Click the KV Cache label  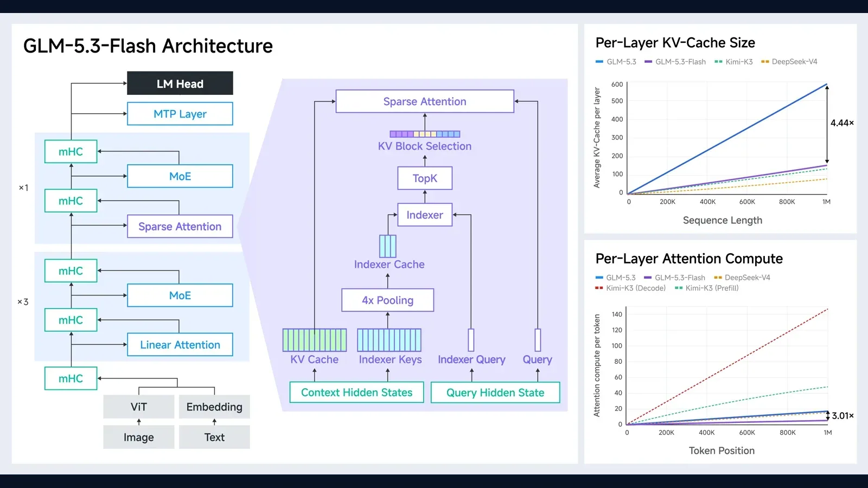(314, 359)
